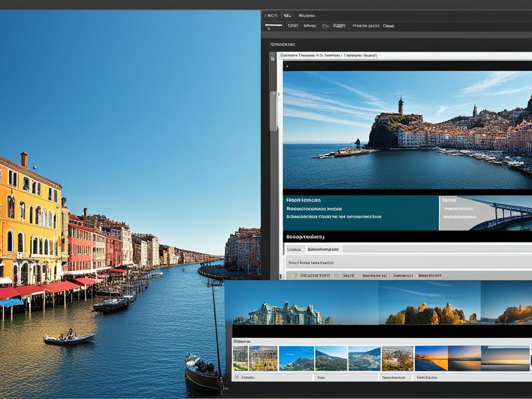Viewport: 532px width, 399px height.
Task: Select the sunset beach thumbnail in filmstrip
Action: 431,358
